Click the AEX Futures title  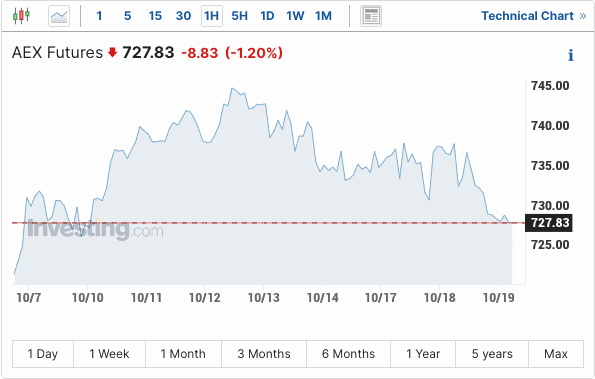click(57, 52)
